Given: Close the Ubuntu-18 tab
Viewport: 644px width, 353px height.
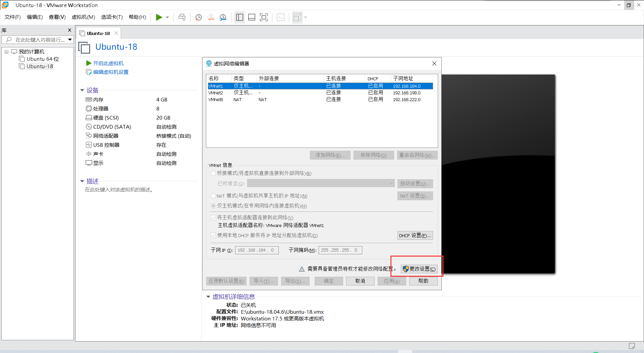Looking at the screenshot, I should click(x=116, y=33).
